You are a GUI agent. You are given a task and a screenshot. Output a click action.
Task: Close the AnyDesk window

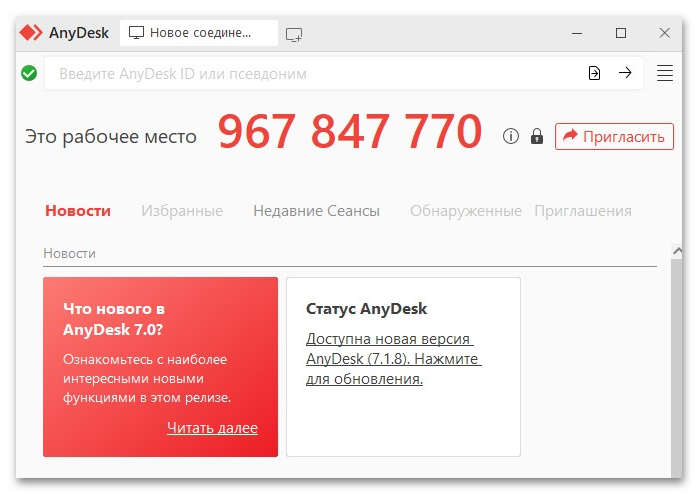665,33
